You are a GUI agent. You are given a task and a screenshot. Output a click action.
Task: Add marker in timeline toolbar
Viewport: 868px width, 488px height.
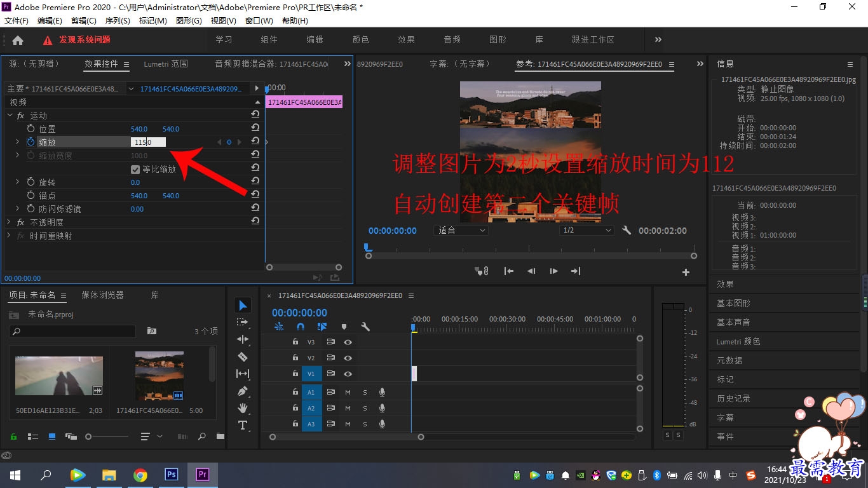coord(344,327)
